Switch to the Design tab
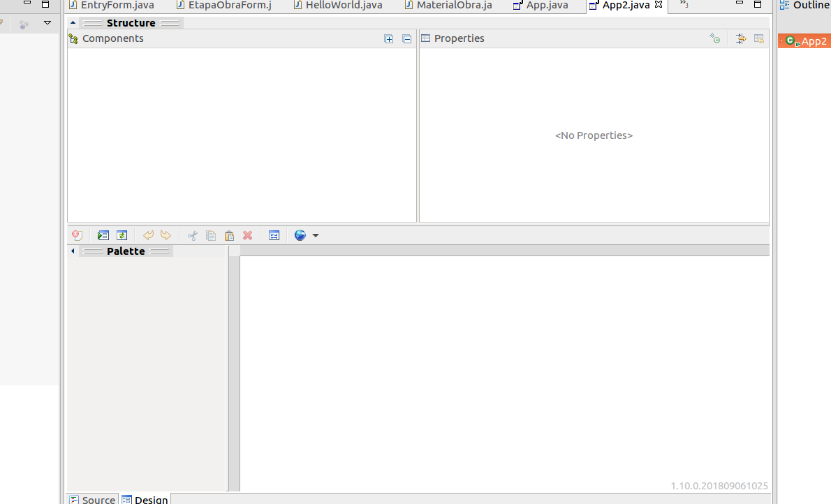The image size is (831, 504). (145, 499)
